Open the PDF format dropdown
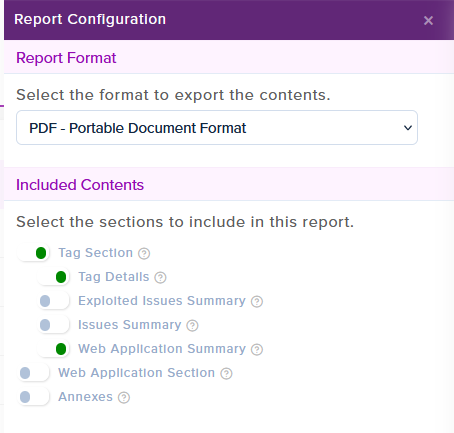The image size is (454, 433). click(x=217, y=128)
